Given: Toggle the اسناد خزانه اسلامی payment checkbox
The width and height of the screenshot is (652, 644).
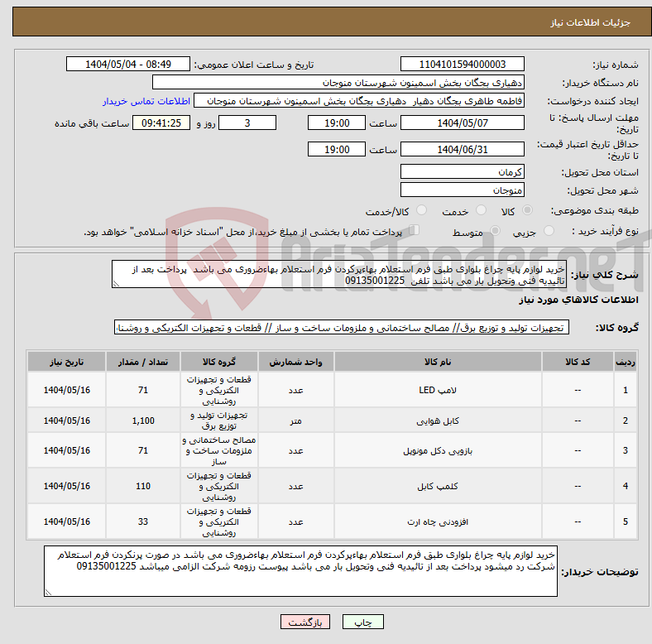Looking at the screenshot, I should click(415, 230).
